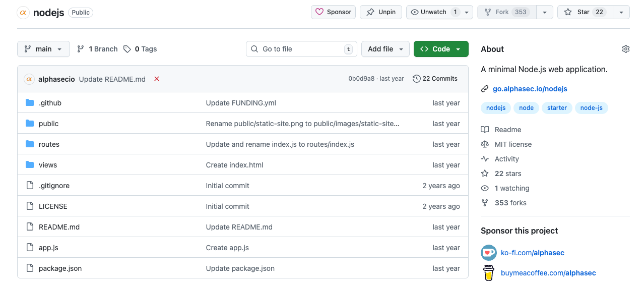This screenshot has width=644, height=285.
Task: Open the app.js file
Action: [x=48, y=248]
